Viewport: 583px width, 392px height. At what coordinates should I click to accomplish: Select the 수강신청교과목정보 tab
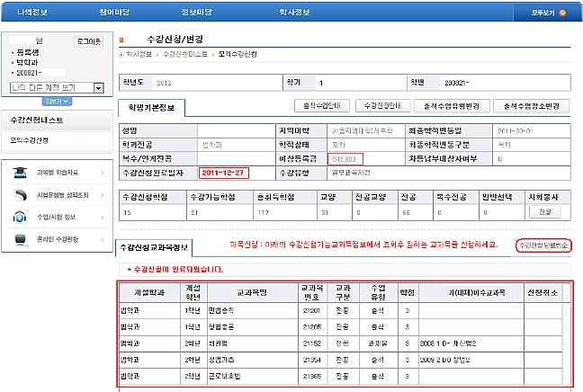(x=157, y=246)
